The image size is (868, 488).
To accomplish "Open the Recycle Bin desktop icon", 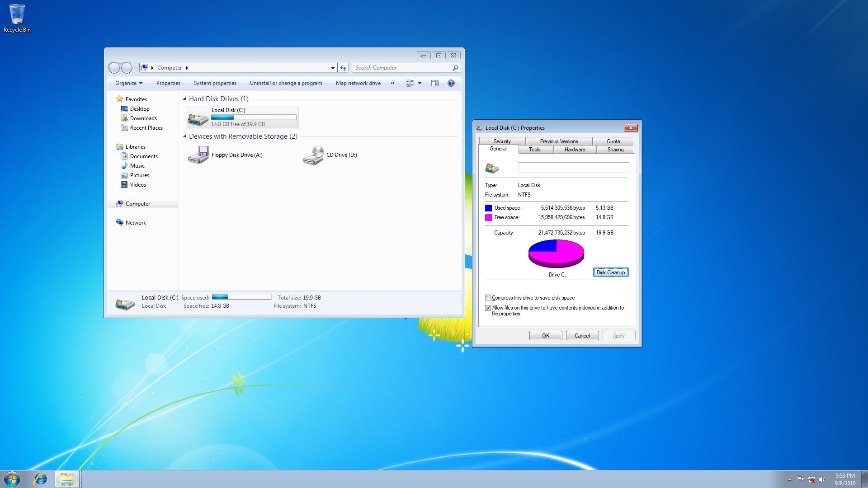I will click(17, 18).
